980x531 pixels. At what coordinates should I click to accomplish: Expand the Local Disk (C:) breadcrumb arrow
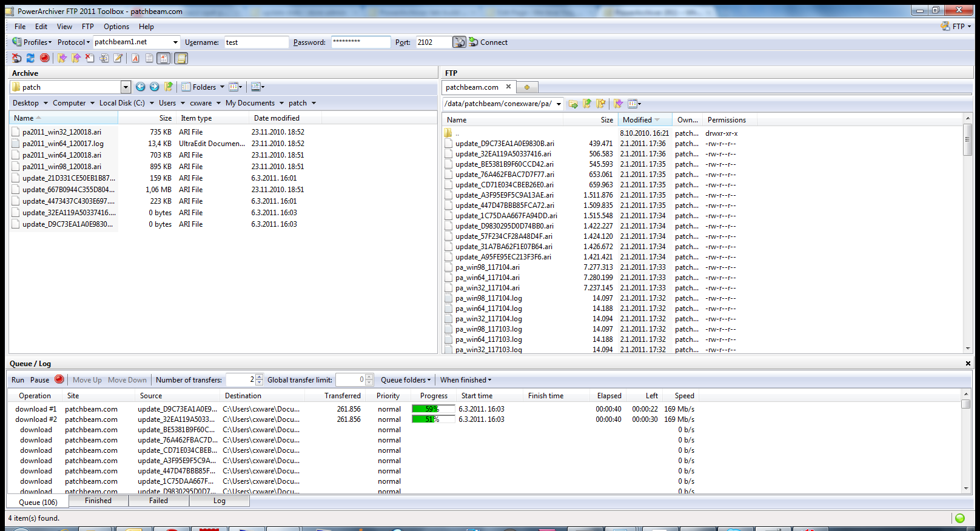[x=152, y=103]
